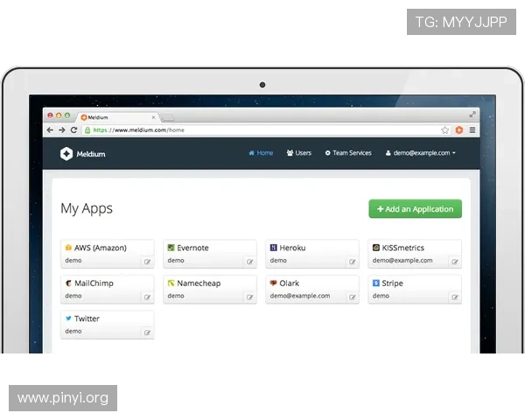525x420 pixels.
Task: Reload the page with refresh button
Action: [x=74, y=129]
